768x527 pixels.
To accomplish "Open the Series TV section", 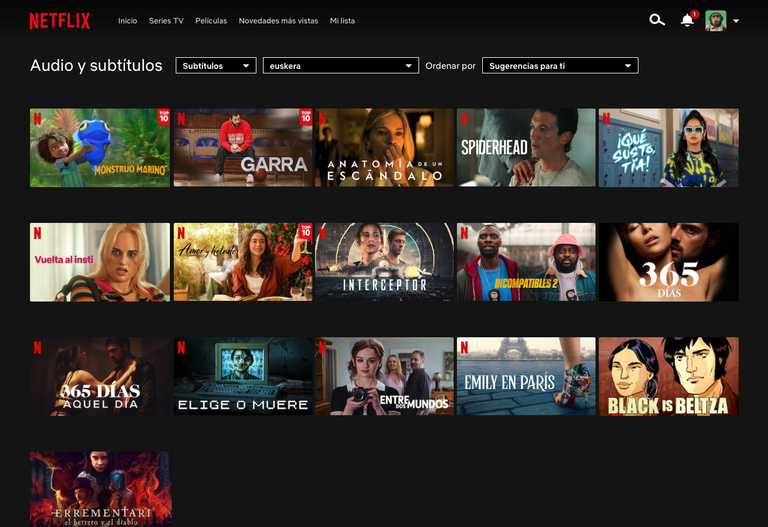I will (166, 21).
